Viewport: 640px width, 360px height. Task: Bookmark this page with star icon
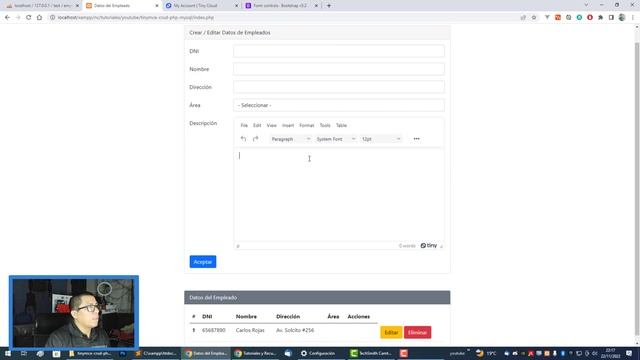(x=534, y=18)
